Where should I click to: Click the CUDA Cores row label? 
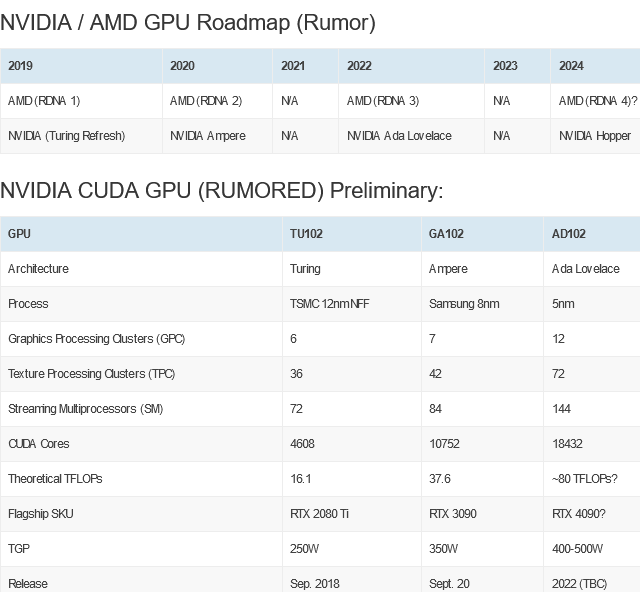[x=39, y=444]
